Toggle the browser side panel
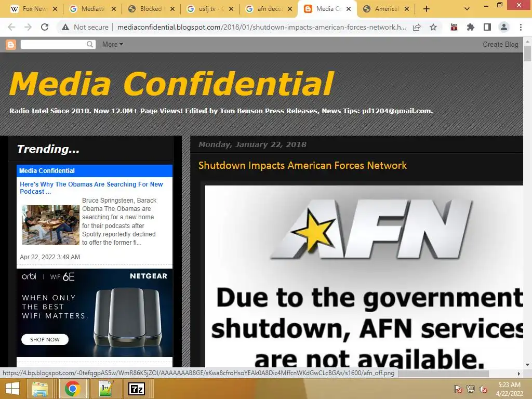Image resolution: width=532 pixels, height=399 pixels. click(487, 27)
